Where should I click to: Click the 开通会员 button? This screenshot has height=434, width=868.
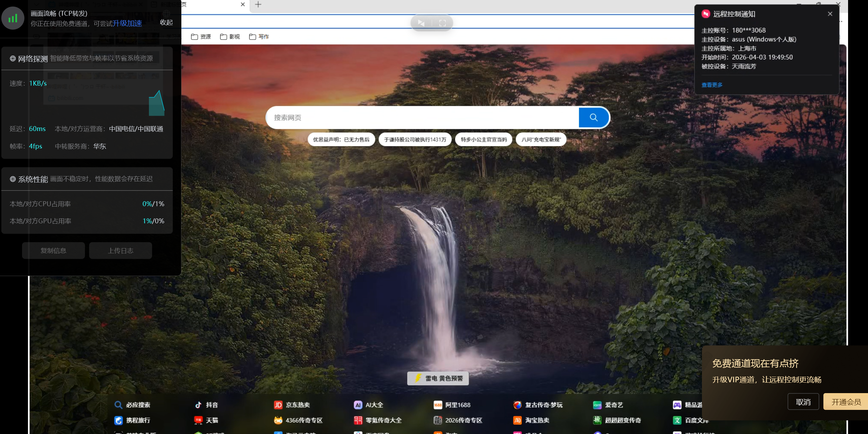(846, 402)
